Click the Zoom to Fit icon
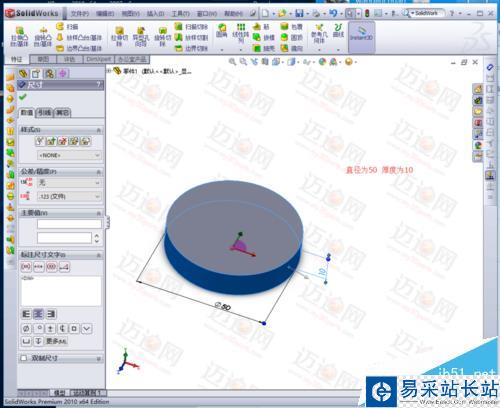This screenshot has height=408, width=500. (232, 62)
